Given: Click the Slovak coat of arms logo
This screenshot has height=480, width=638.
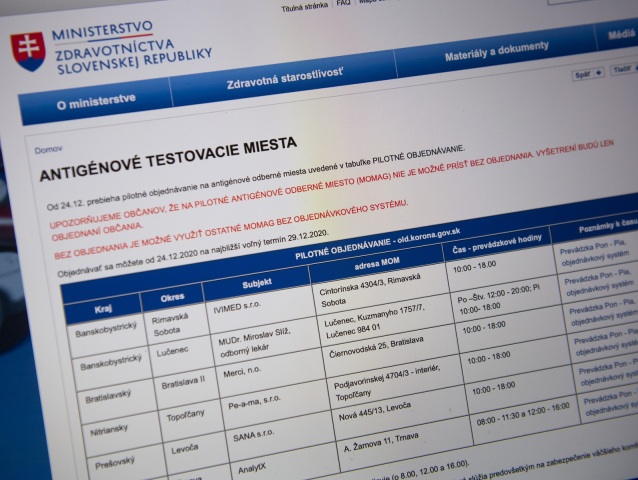Looking at the screenshot, I should click(28, 51).
